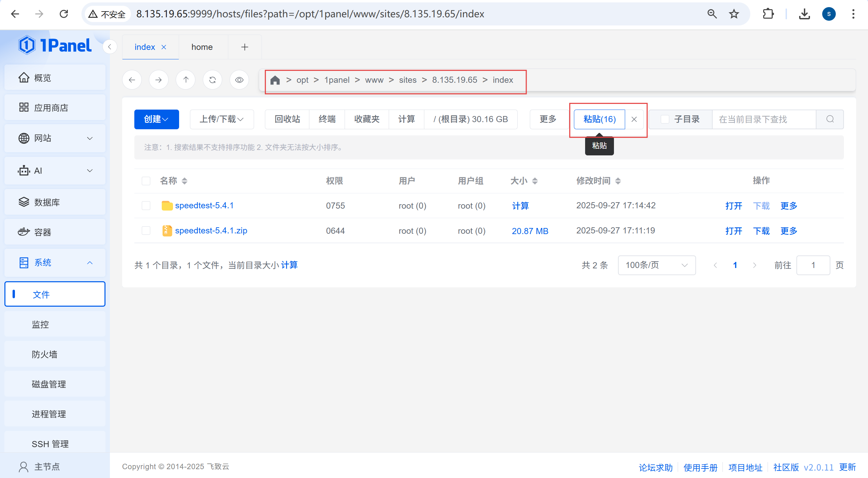868x478 pixels.
Task: Add new file tab with plus icon
Action: tap(245, 47)
